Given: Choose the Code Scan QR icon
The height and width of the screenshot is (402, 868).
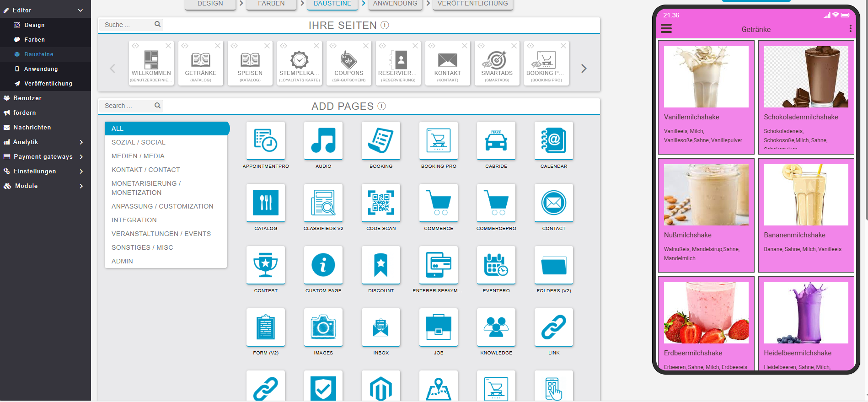Looking at the screenshot, I should (381, 203).
